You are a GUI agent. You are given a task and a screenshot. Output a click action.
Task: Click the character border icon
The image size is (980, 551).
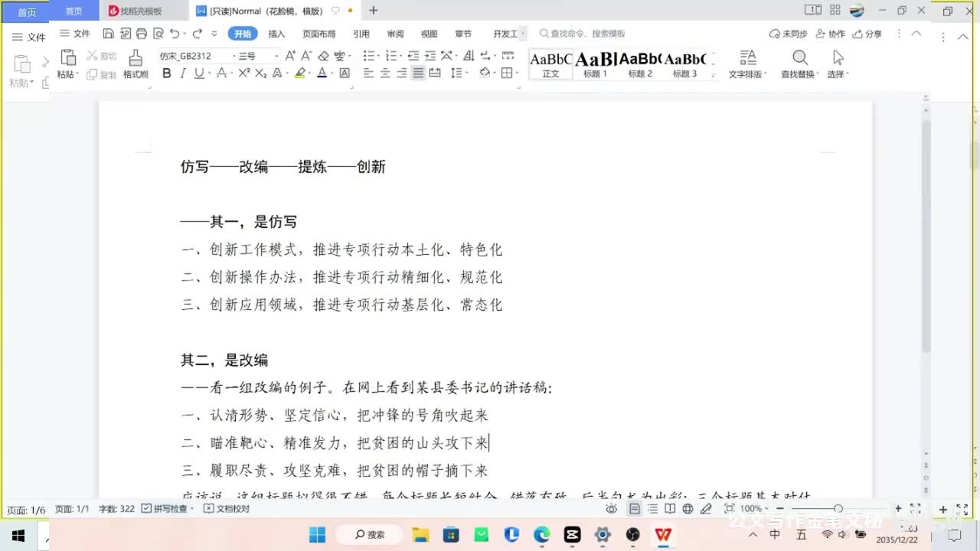[345, 73]
